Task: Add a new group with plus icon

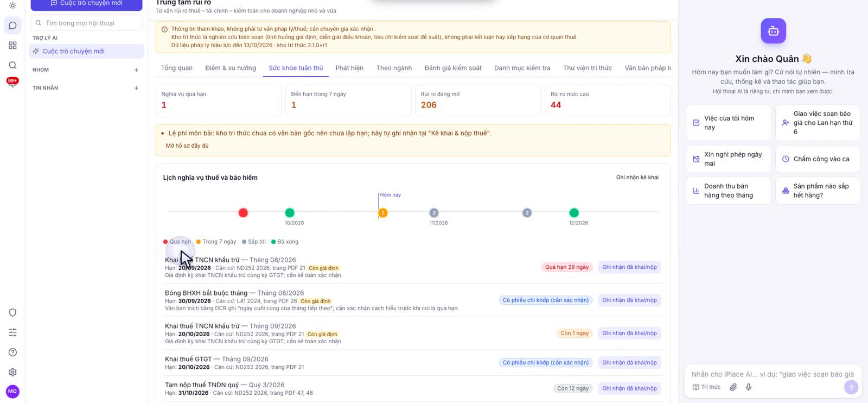Action: [136, 70]
